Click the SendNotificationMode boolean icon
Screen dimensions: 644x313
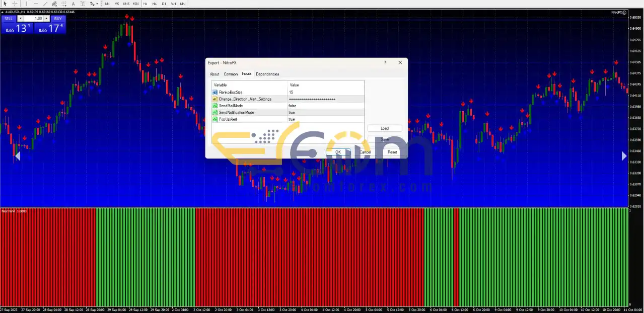pos(215,113)
